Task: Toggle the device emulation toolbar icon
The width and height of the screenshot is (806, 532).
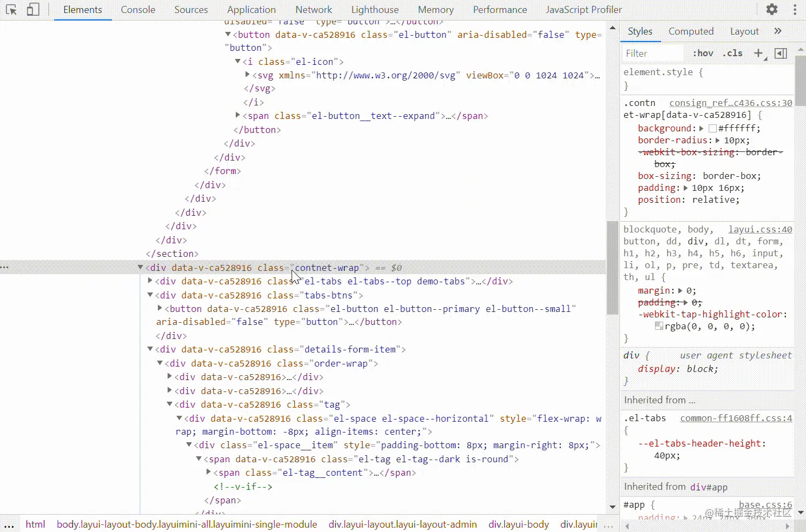Action: 32,9
